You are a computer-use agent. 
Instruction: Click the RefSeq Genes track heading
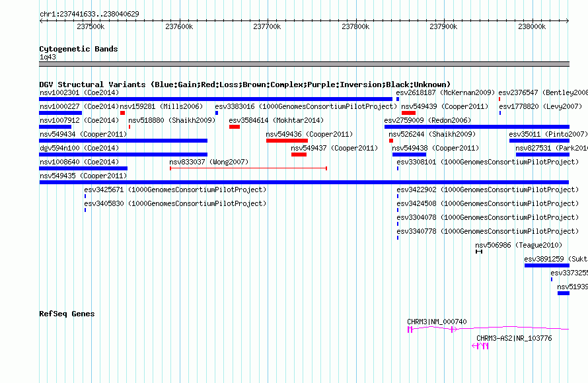point(67,314)
